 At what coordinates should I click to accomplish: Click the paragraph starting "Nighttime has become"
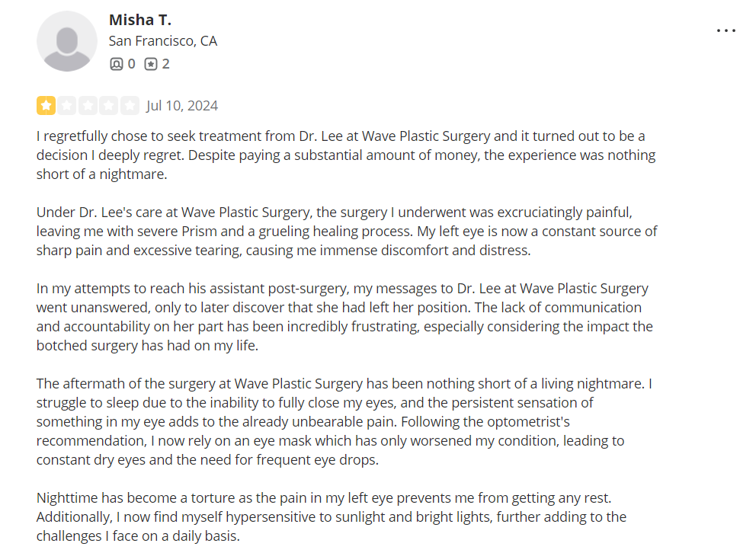tap(332, 517)
